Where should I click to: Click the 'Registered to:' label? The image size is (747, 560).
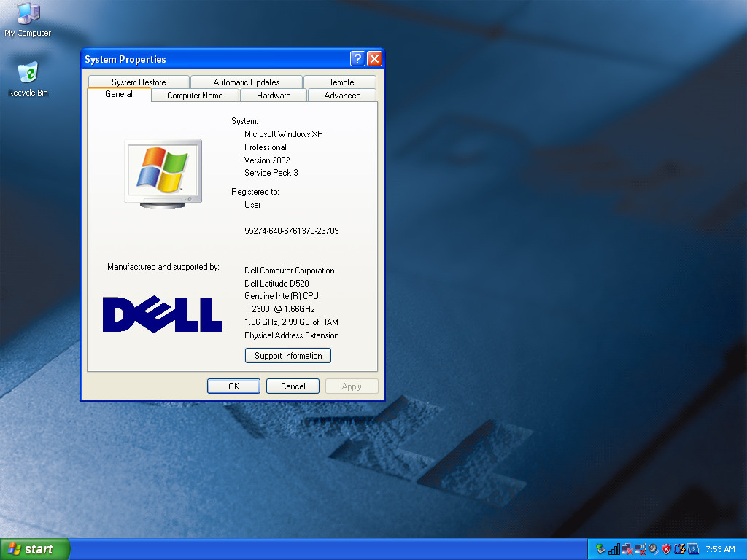tap(255, 192)
